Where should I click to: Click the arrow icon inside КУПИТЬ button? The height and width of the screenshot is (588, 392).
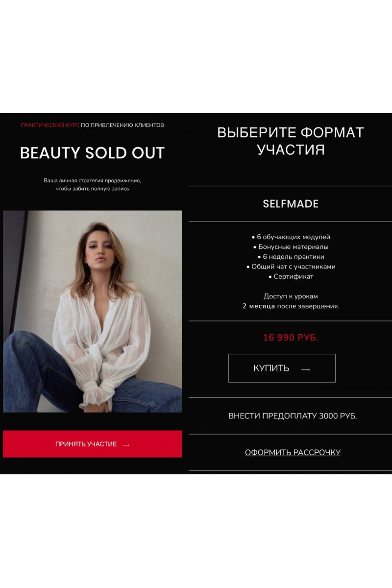[x=306, y=369]
